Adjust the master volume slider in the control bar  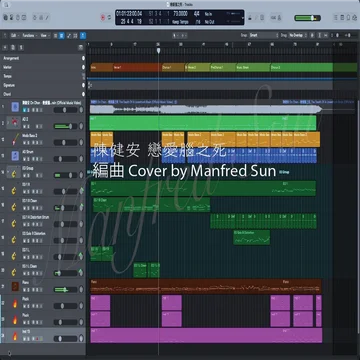307,18
